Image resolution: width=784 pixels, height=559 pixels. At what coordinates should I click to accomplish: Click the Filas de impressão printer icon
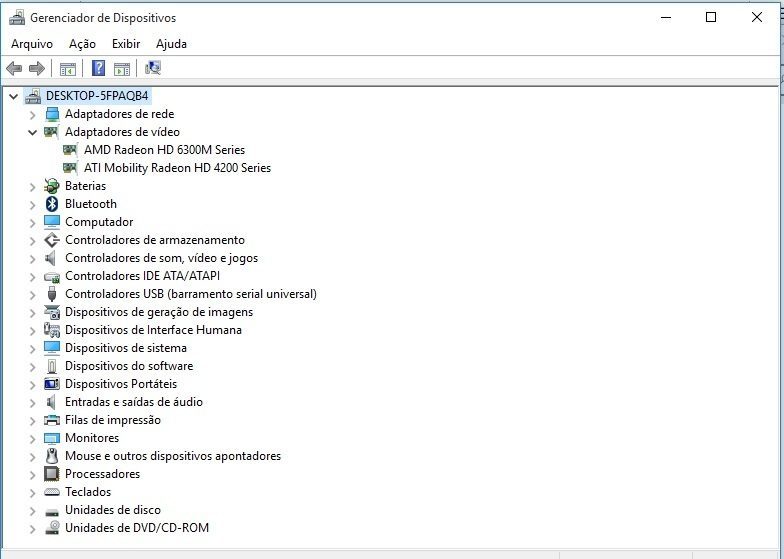point(52,420)
